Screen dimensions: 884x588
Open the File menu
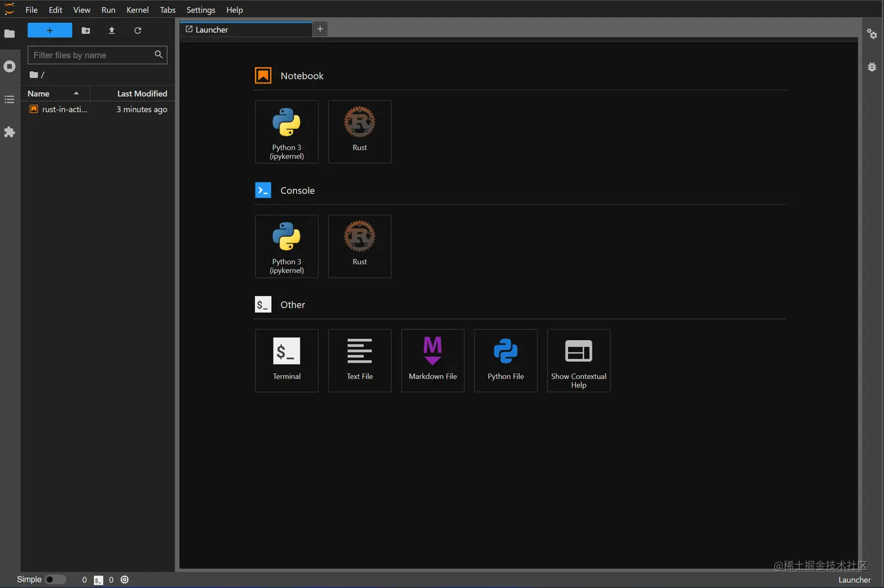coord(32,10)
